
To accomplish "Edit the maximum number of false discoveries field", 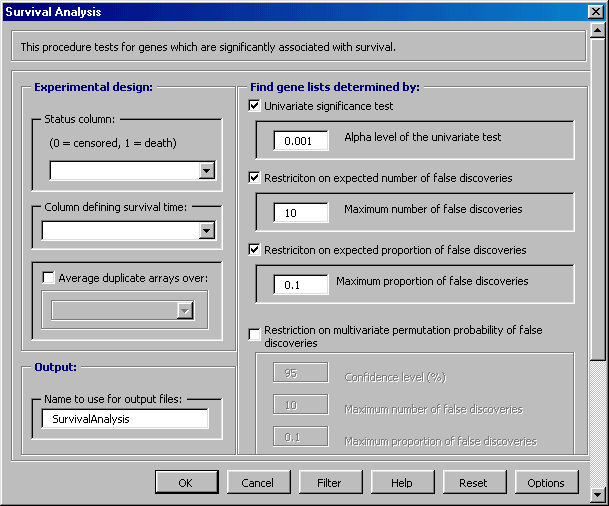I will click(301, 213).
